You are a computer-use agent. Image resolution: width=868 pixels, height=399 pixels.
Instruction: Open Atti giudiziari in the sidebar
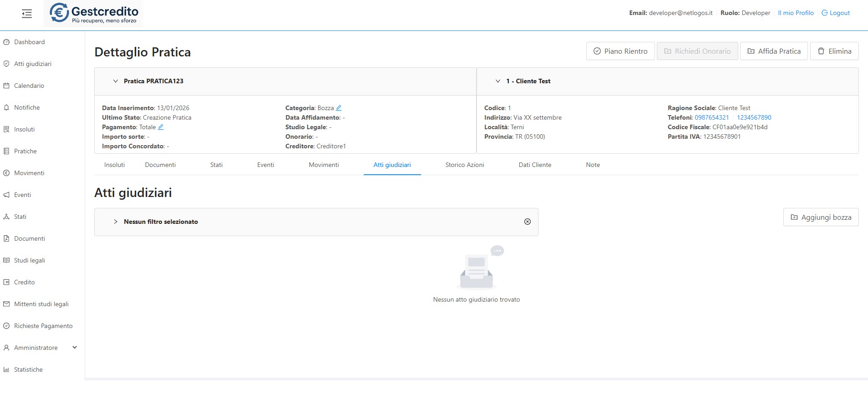coord(33,64)
